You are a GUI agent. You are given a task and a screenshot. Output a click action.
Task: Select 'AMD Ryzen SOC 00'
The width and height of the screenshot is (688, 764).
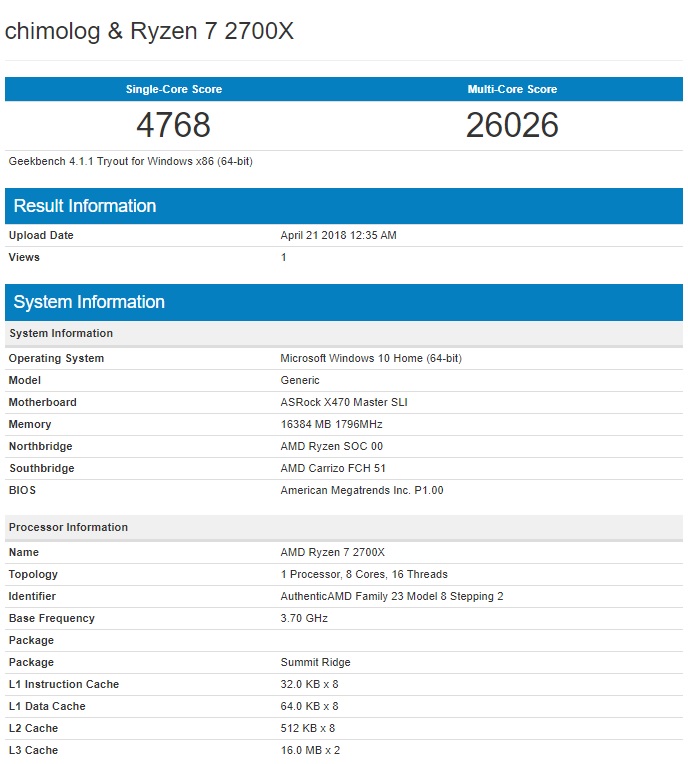(x=332, y=446)
